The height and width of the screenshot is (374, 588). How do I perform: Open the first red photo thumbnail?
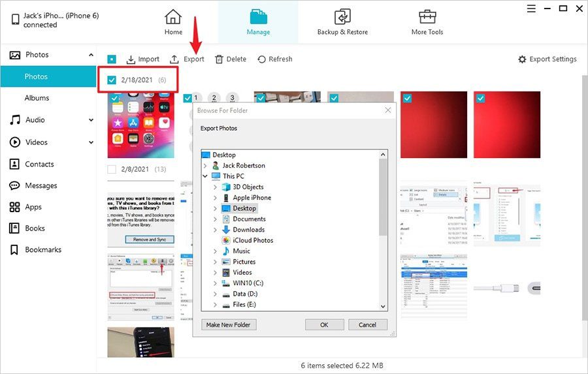click(x=434, y=125)
